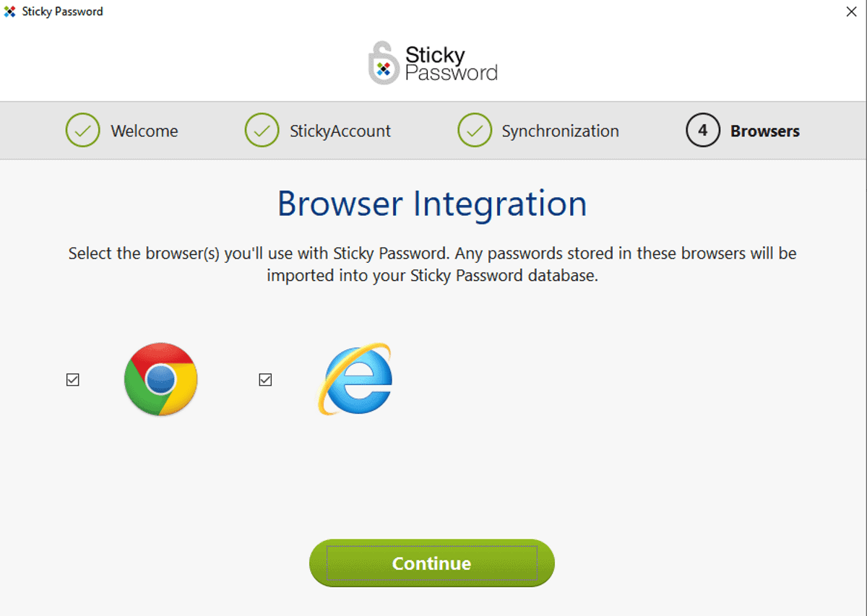Click the step 4 circle icon
The height and width of the screenshot is (616, 867).
[x=702, y=131]
